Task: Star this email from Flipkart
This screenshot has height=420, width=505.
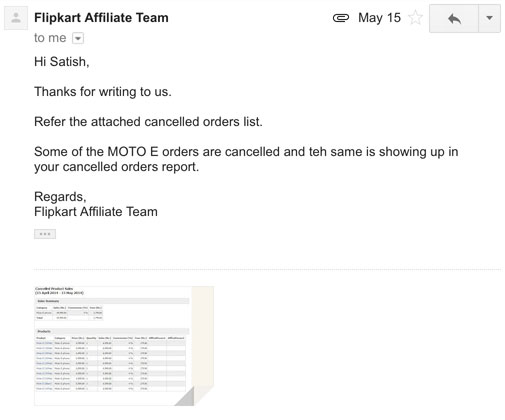Action: [415, 17]
